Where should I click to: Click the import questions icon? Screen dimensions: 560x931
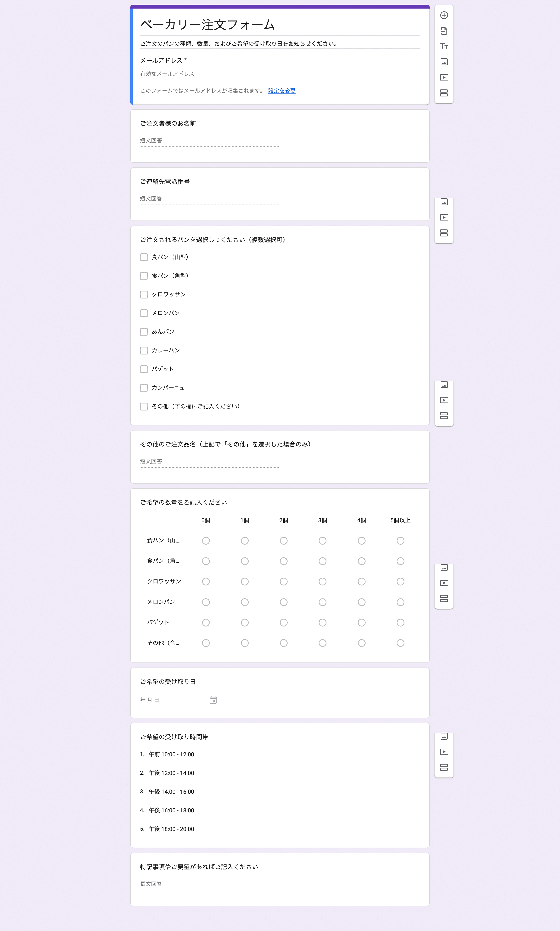(x=444, y=31)
